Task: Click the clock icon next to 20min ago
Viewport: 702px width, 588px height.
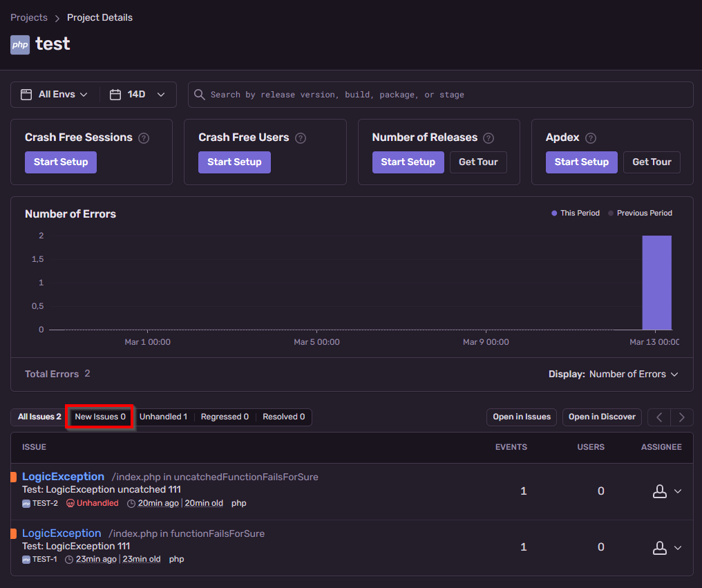Action: pyautogui.click(x=131, y=502)
